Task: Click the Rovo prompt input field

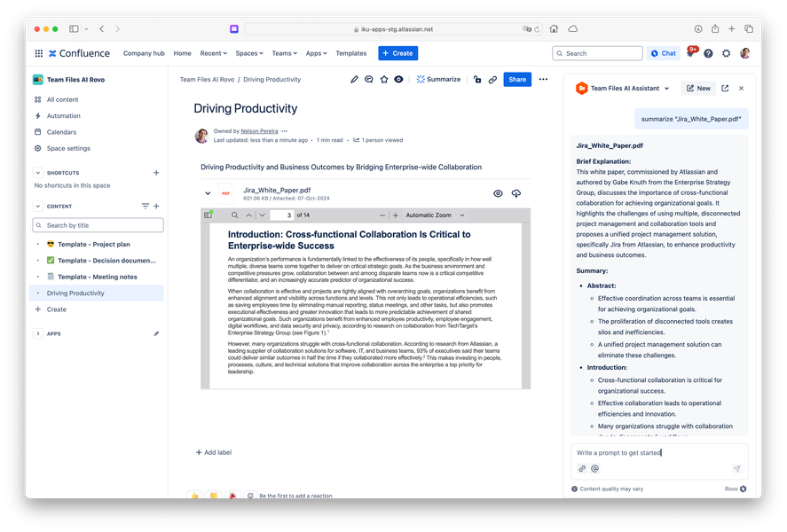Action: click(659, 453)
